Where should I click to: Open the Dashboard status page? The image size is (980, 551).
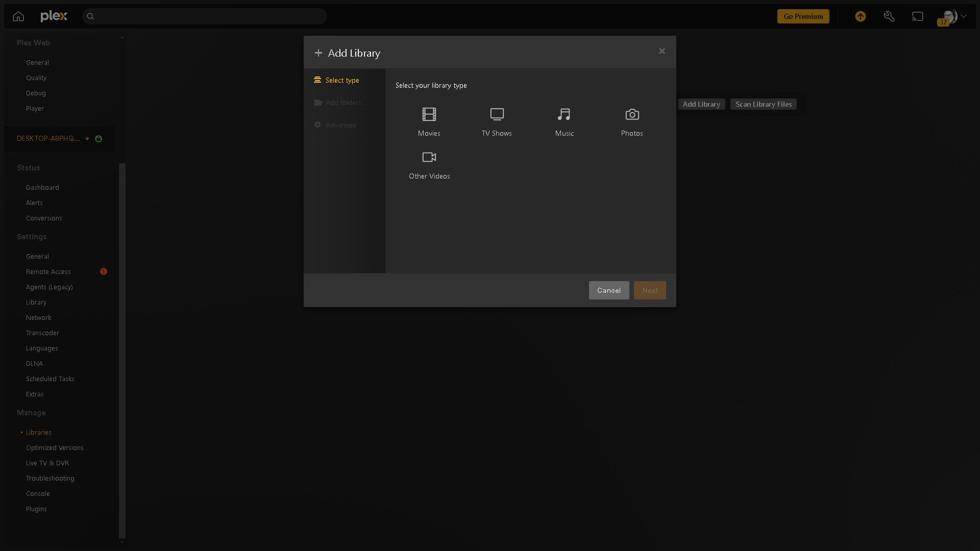(x=42, y=187)
